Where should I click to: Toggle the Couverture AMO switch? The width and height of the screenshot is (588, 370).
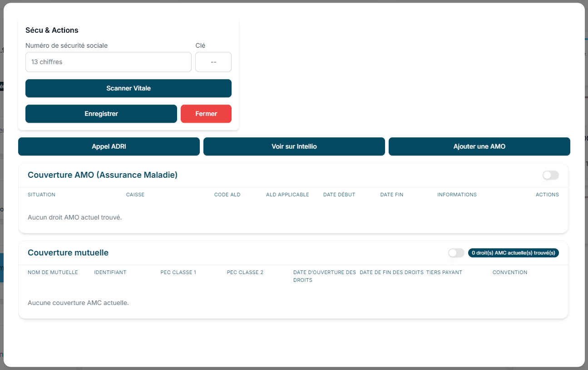(x=550, y=175)
